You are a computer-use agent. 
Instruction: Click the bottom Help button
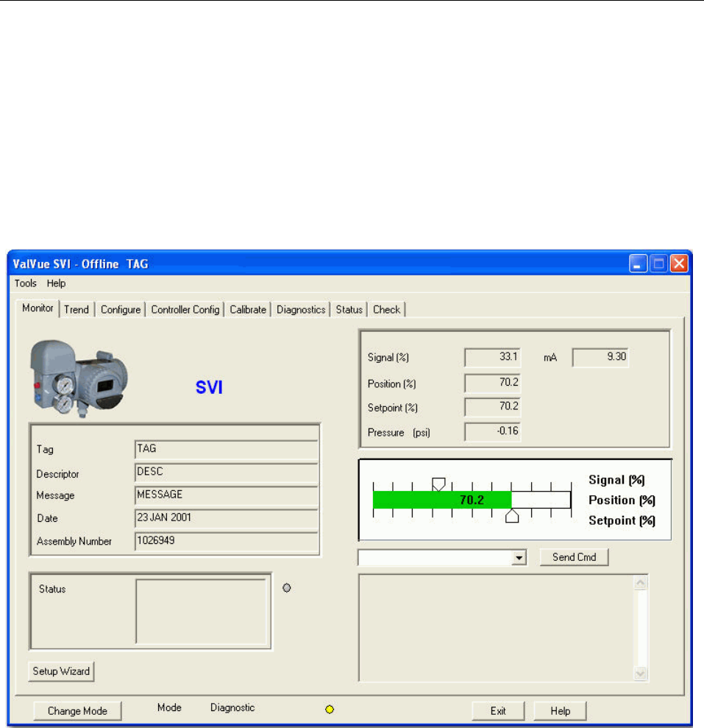pyautogui.click(x=560, y=711)
